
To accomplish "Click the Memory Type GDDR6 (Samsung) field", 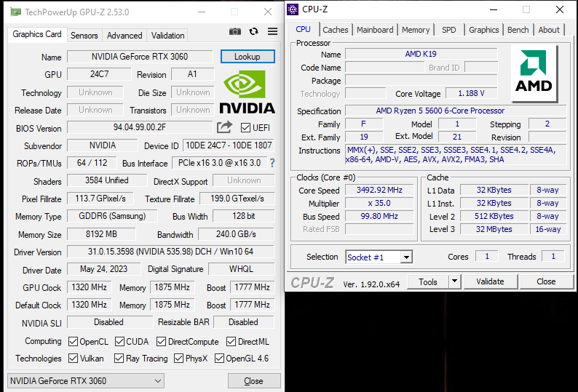I will tap(112, 216).
